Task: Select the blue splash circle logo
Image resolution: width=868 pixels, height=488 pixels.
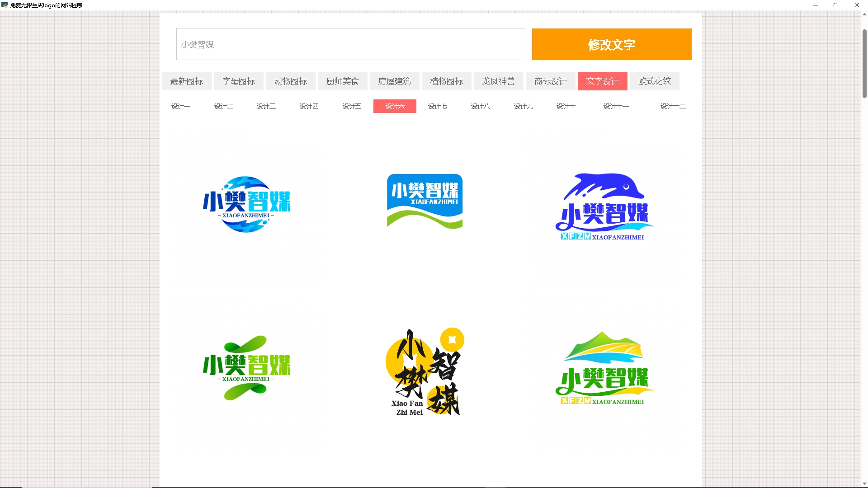Action: 246,204
